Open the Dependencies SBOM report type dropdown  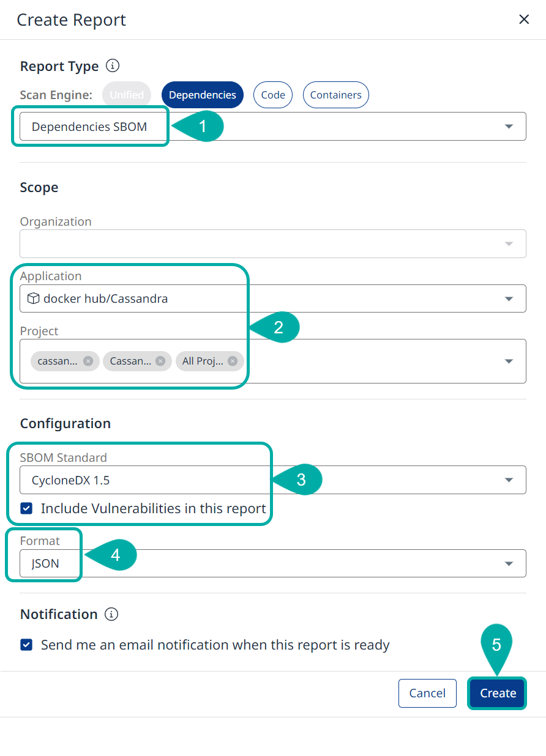click(x=509, y=126)
